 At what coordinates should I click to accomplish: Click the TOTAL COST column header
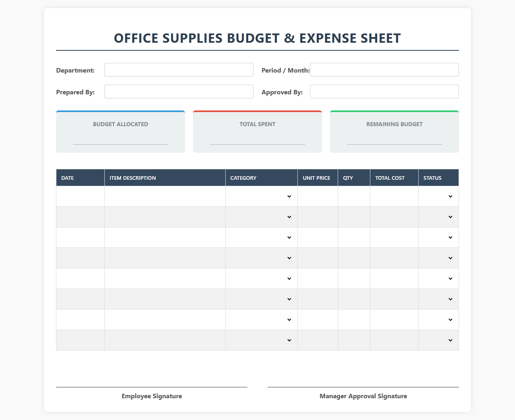tap(395, 178)
